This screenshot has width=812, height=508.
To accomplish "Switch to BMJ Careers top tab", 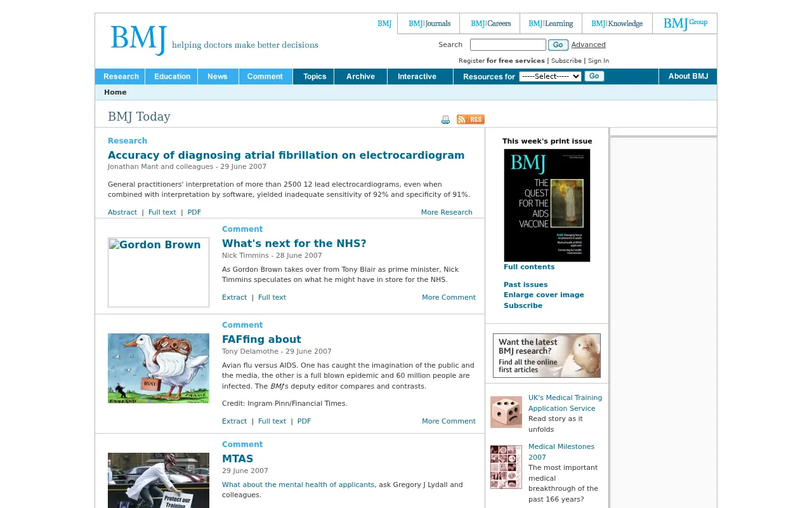I will pyautogui.click(x=490, y=23).
